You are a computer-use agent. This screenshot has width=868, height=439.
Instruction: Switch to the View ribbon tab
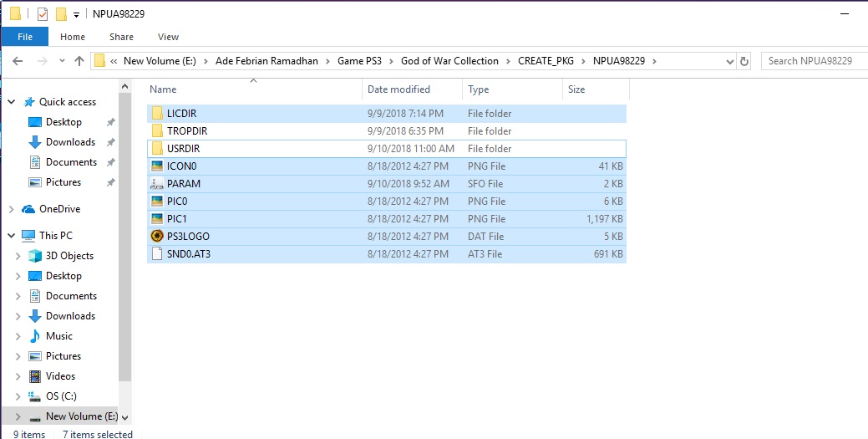168,37
